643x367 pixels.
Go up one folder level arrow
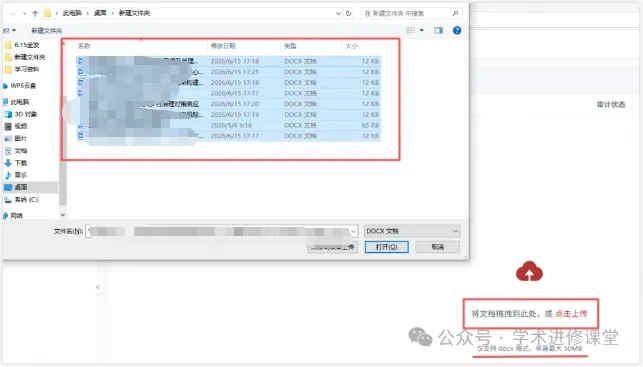click(x=35, y=14)
